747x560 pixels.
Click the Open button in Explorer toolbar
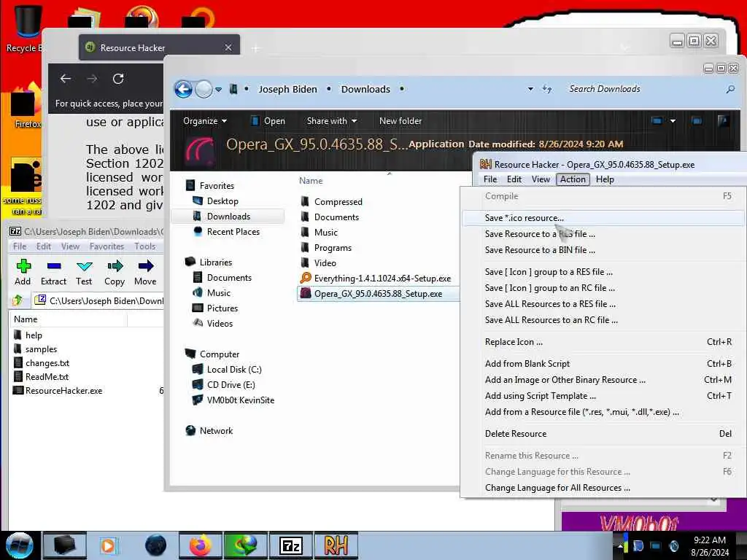tap(268, 121)
